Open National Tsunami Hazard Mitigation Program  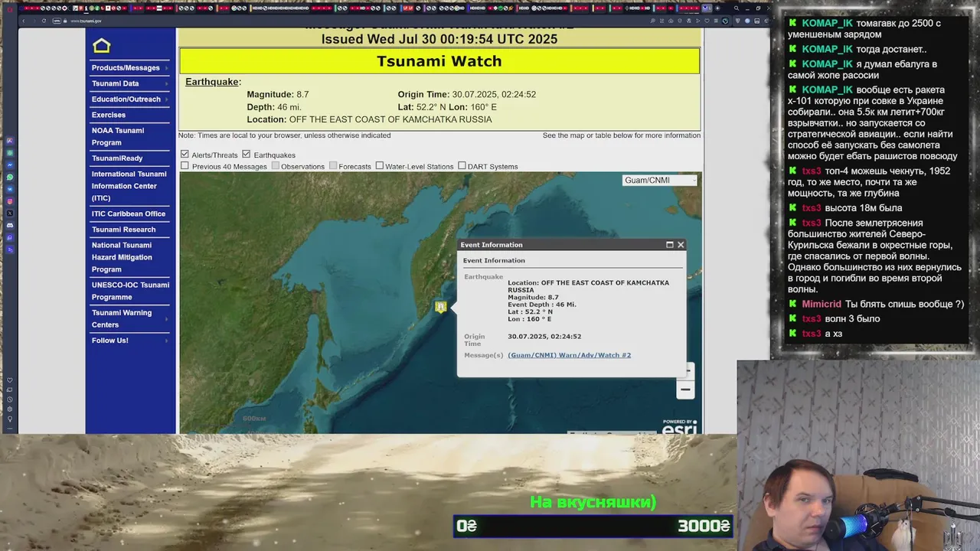(122, 257)
